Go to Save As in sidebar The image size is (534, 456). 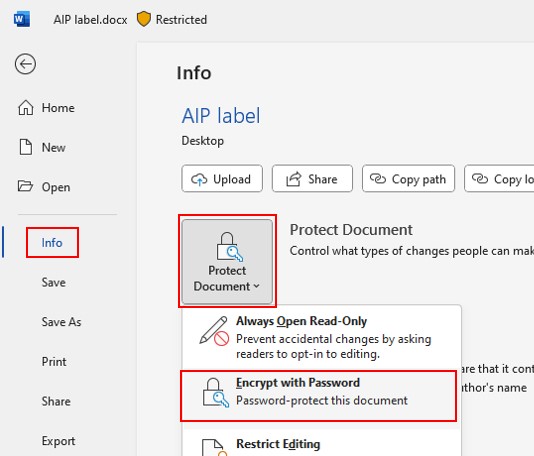tap(61, 322)
